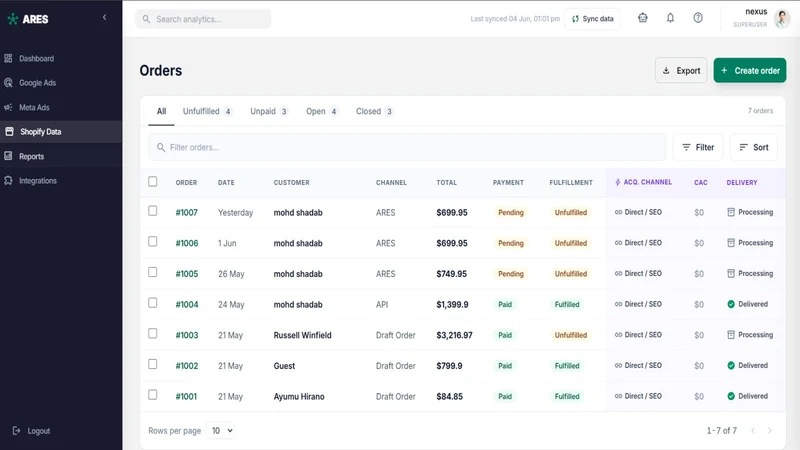Switch to the Unpaid tab

point(269,111)
